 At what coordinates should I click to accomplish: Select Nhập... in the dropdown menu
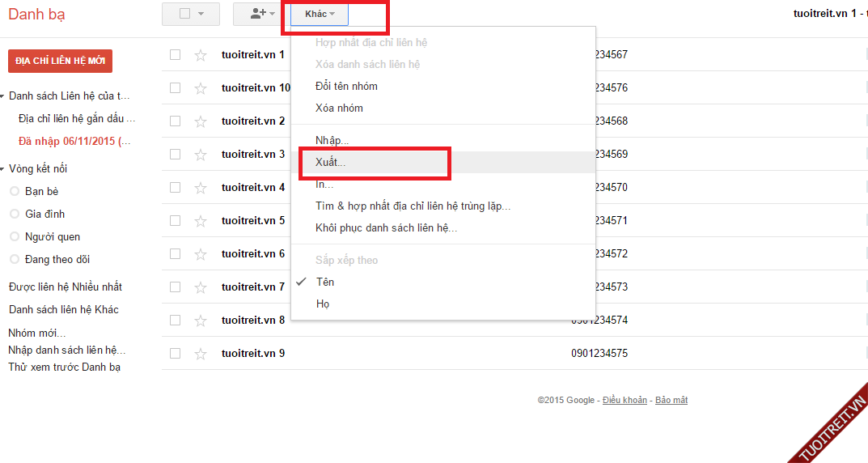(332, 141)
